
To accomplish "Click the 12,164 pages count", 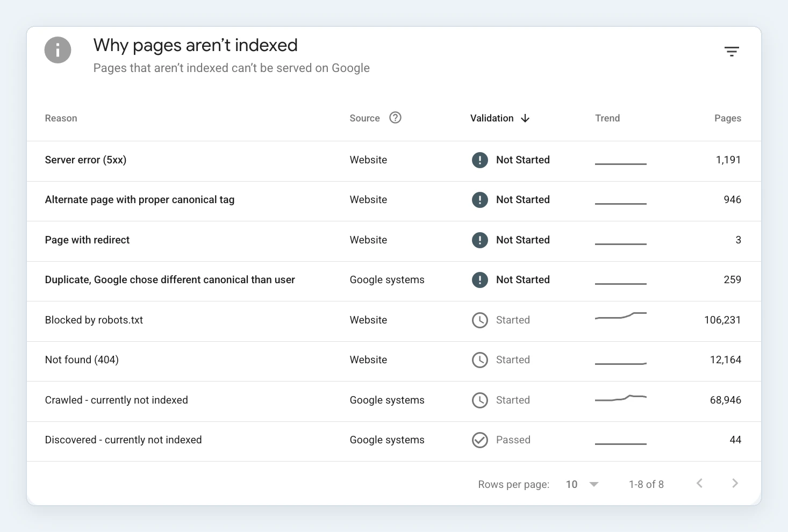I will click(x=726, y=360).
